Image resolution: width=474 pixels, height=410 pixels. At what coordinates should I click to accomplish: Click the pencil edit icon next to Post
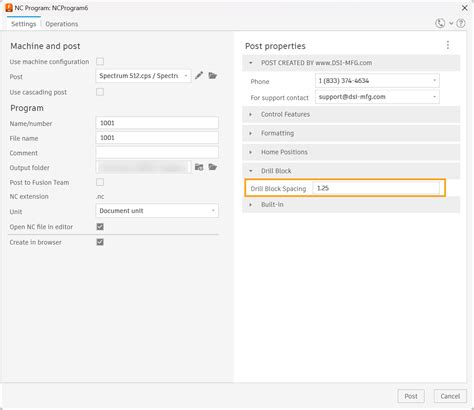199,76
